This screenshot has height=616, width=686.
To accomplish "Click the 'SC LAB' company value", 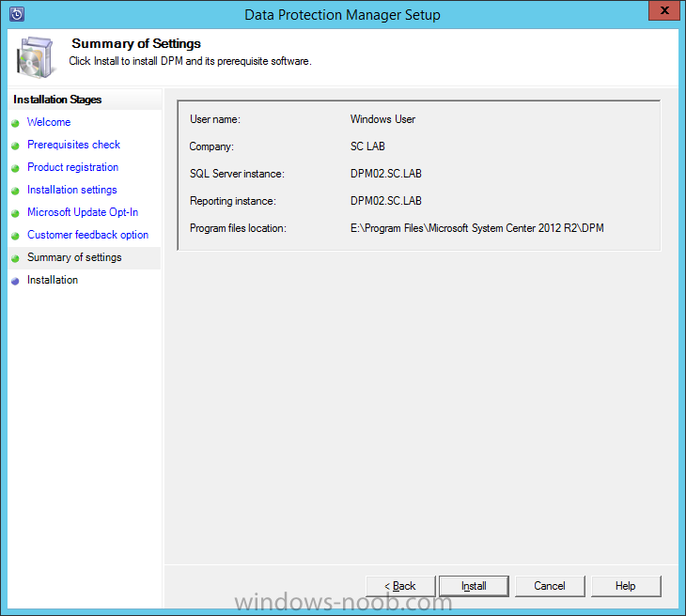I will [367, 146].
